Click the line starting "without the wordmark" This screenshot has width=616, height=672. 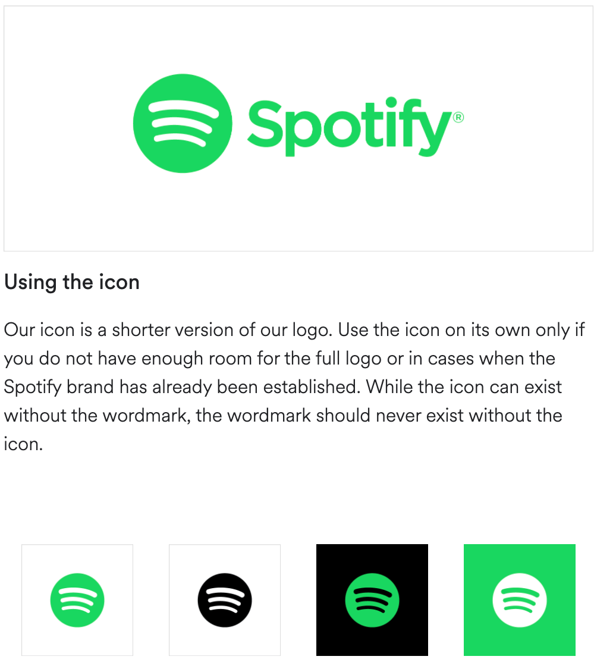click(283, 416)
